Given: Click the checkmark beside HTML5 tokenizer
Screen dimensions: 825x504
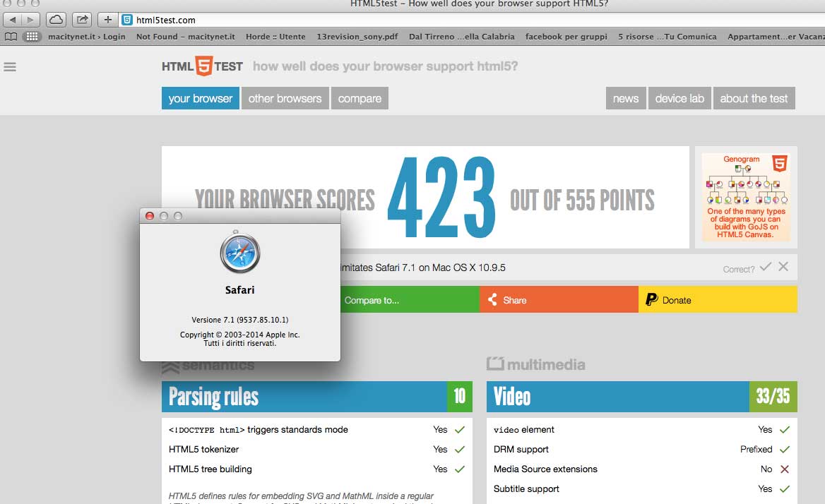Looking at the screenshot, I should 460,450.
